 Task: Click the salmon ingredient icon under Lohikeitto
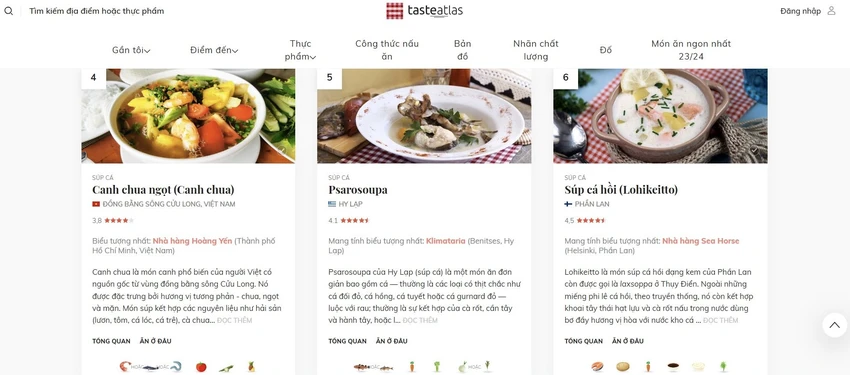(597, 367)
